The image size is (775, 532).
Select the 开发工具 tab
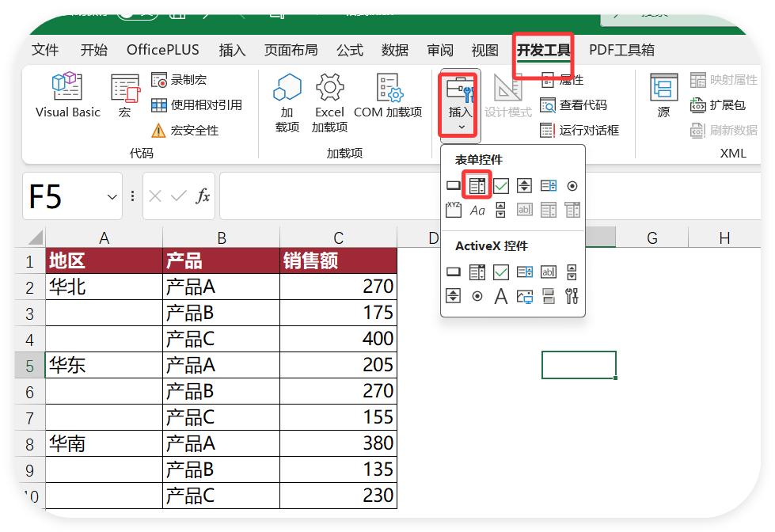543,50
